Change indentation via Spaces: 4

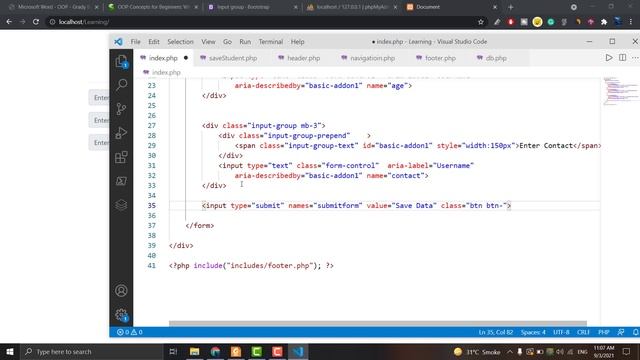click(x=533, y=332)
